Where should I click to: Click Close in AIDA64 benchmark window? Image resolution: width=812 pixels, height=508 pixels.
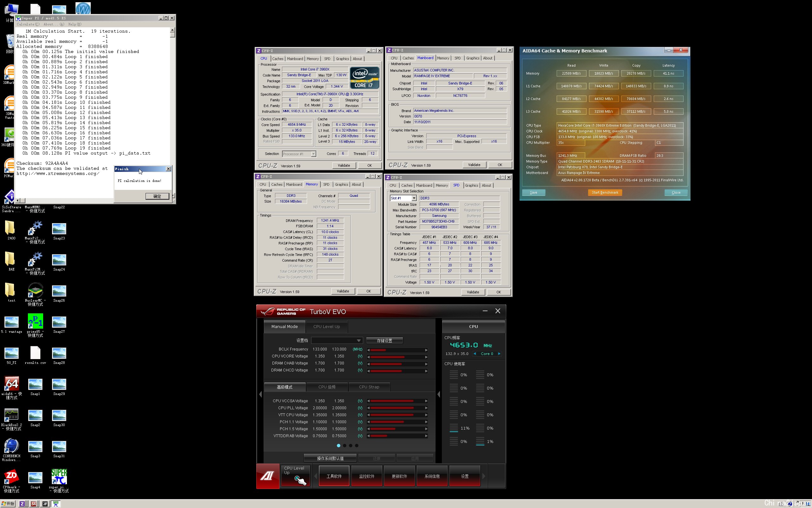pyautogui.click(x=676, y=192)
